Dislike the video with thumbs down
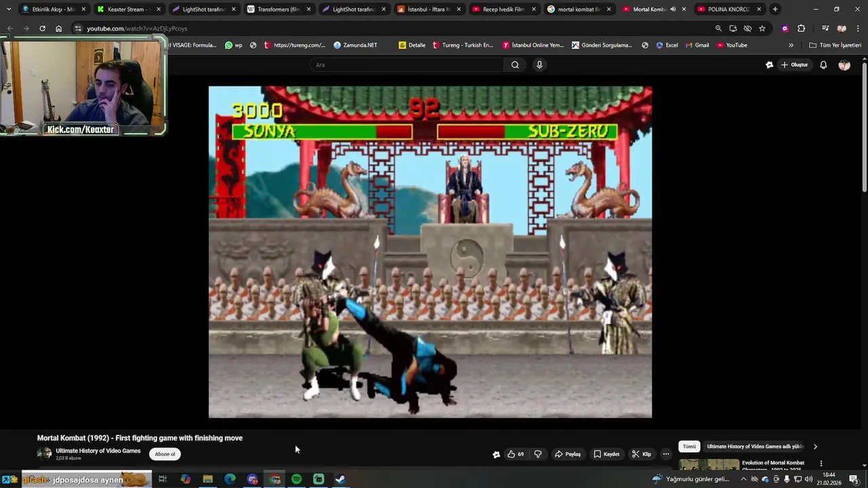The width and height of the screenshot is (868, 488). pos(538,454)
